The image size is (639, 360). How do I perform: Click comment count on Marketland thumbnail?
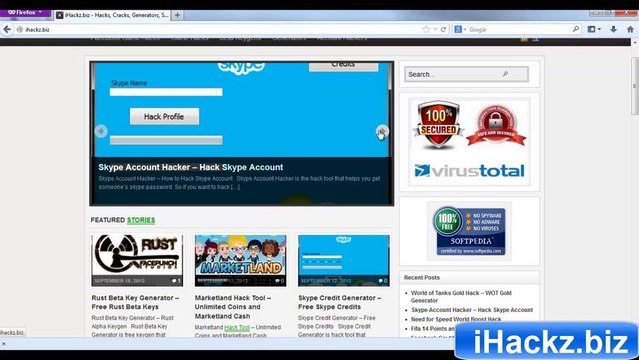(280, 281)
